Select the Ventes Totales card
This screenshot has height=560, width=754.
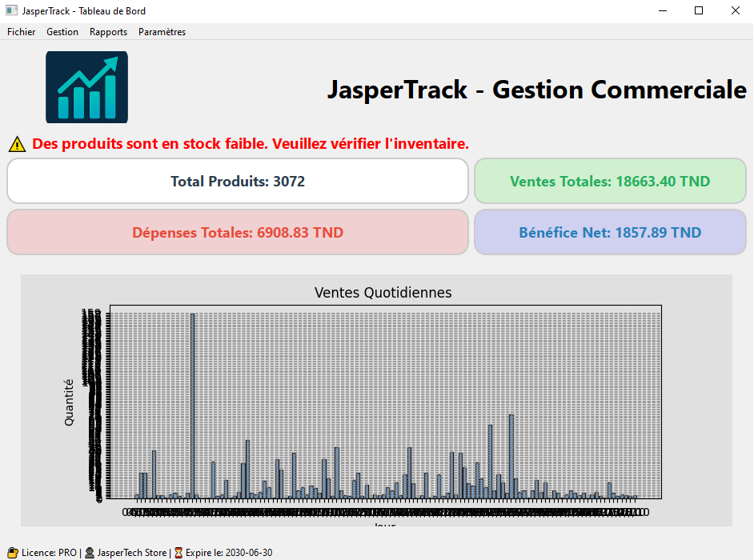610,182
